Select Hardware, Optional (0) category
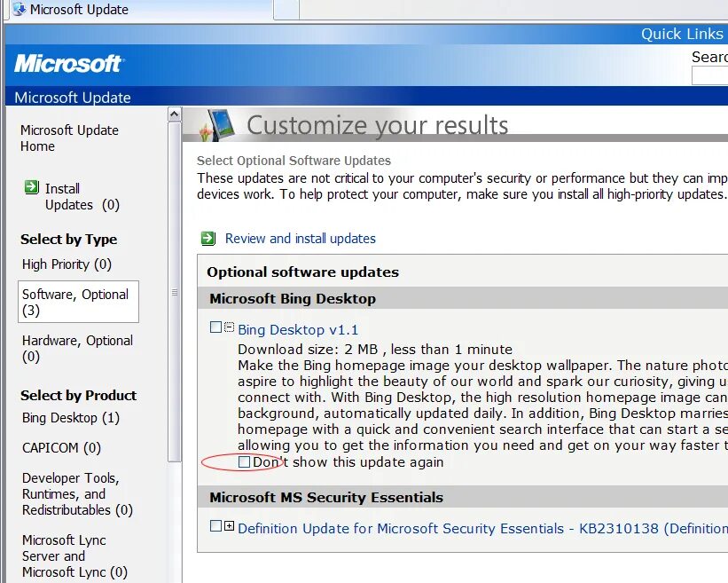Image resolution: width=728 pixels, height=583 pixels. coord(77,349)
